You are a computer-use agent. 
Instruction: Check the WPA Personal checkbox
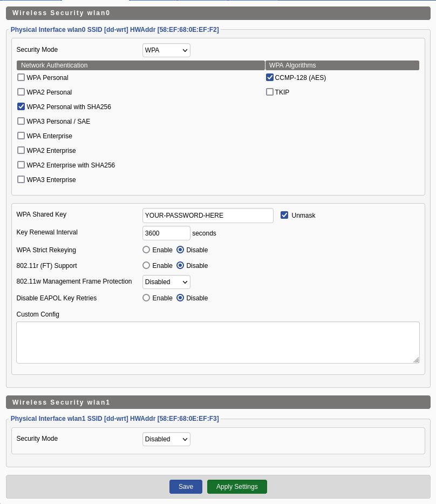[x=21, y=77]
